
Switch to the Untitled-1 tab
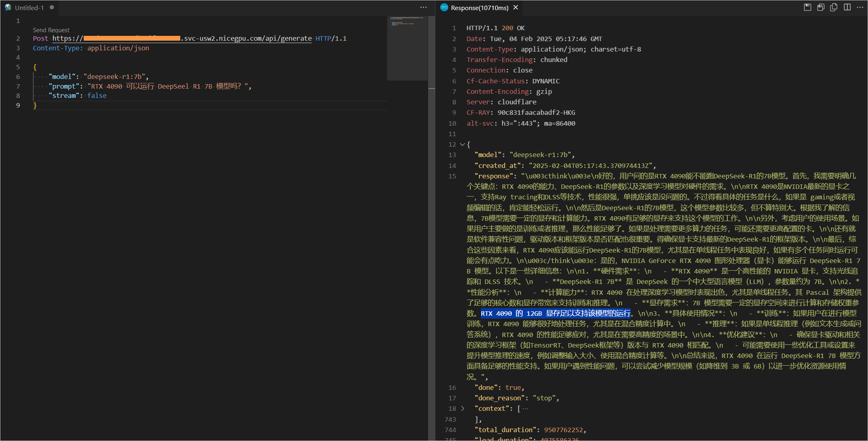(29, 8)
